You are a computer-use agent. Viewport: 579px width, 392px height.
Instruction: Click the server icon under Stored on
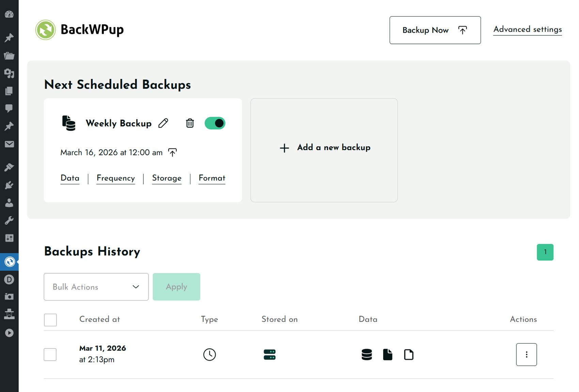click(x=269, y=354)
